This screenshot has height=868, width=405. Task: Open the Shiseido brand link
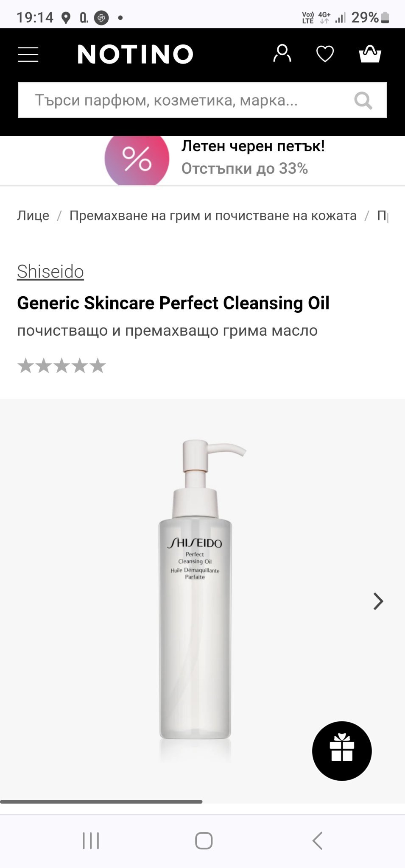pos(50,271)
